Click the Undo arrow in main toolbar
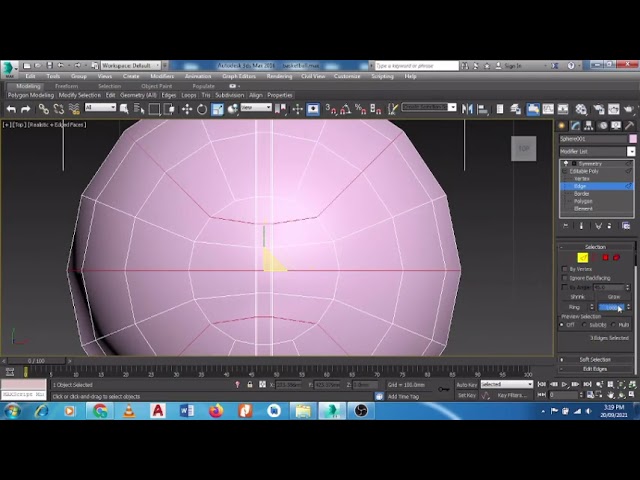640x480 pixels. (x=11, y=109)
